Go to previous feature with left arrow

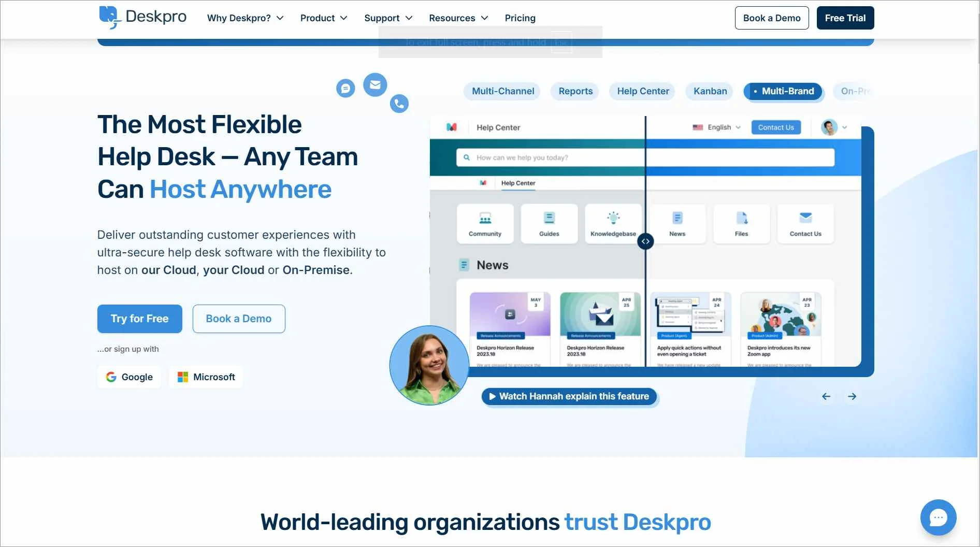[x=826, y=396]
